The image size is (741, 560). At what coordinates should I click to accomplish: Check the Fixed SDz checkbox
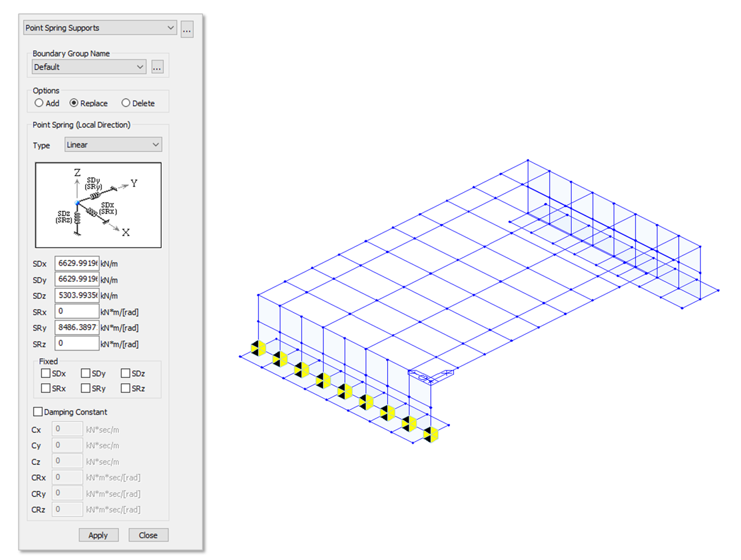pyautogui.click(x=125, y=373)
